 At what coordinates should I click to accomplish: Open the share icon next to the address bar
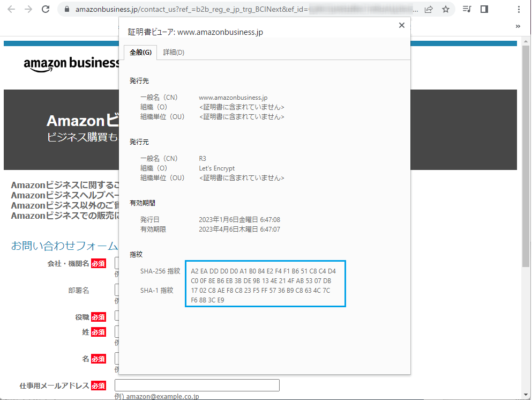[x=429, y=9]
